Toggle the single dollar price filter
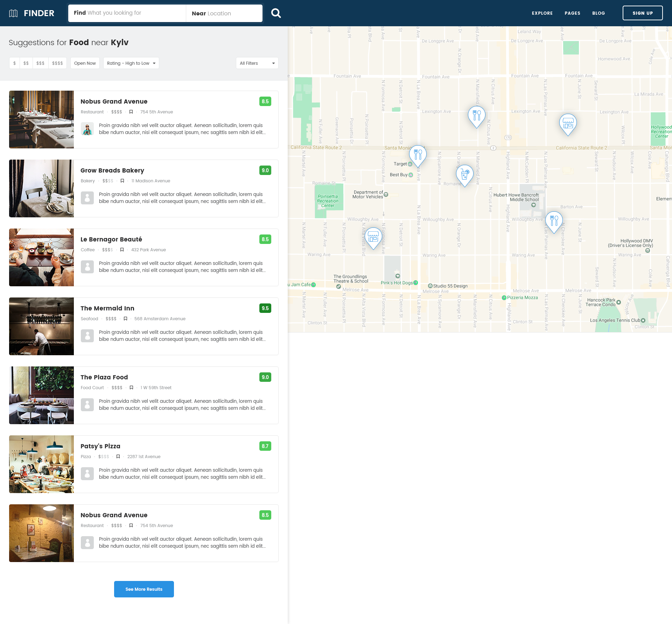The image size is (672, 624). pos(14,63)
